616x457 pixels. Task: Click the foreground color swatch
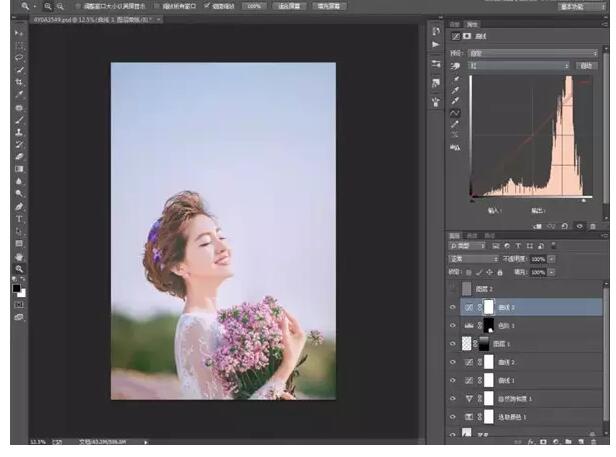(x=17, y=289)
